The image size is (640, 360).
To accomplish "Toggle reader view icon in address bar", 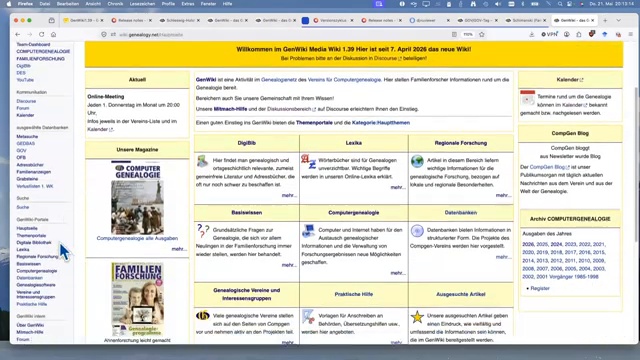I will 454,35.
